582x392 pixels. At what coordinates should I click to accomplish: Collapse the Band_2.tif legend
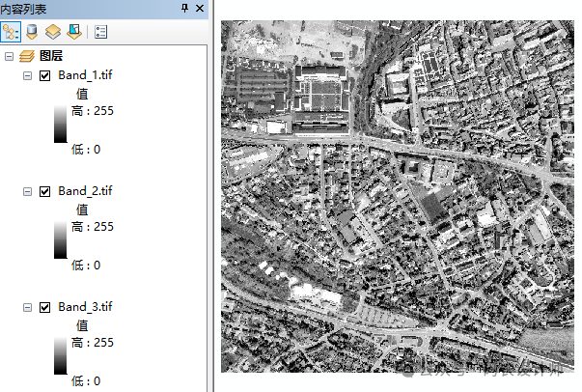(27, 191)
